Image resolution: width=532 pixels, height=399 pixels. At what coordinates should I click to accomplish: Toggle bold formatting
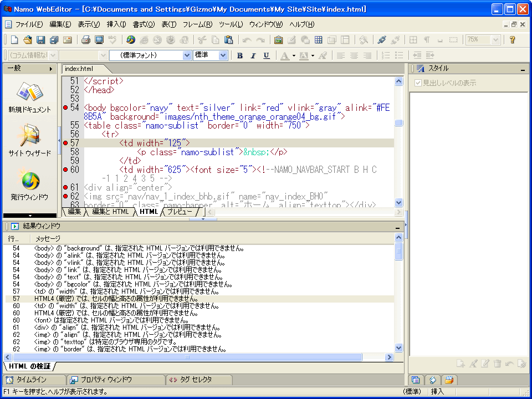tap(239, 55)
